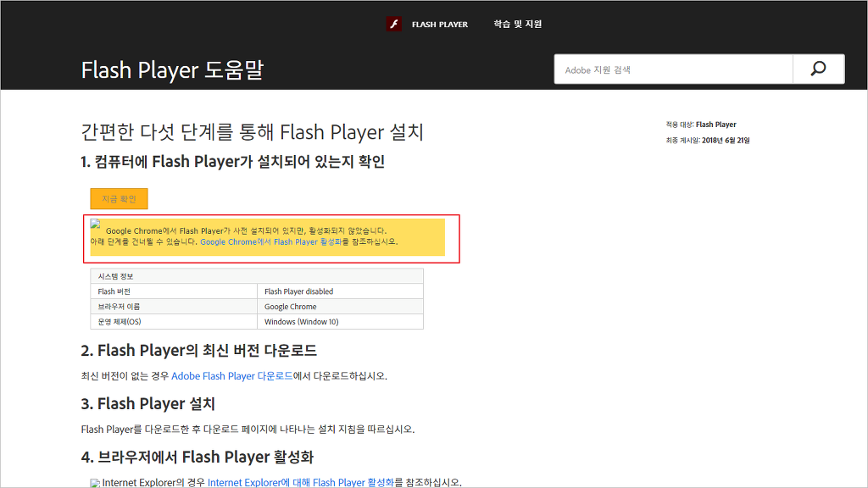
Task: Click the 적용 대상: Flash Player text
Action: (701, 125)
